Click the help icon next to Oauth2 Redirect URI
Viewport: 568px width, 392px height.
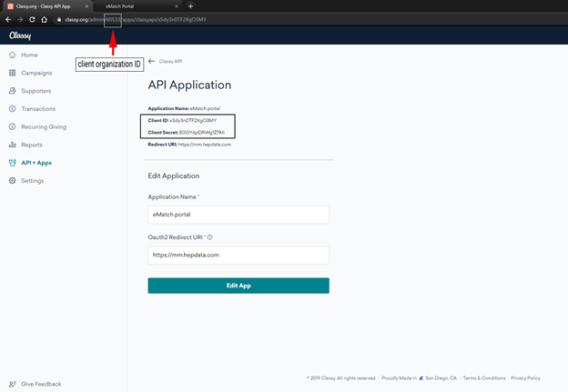click(x=209, y=237)
